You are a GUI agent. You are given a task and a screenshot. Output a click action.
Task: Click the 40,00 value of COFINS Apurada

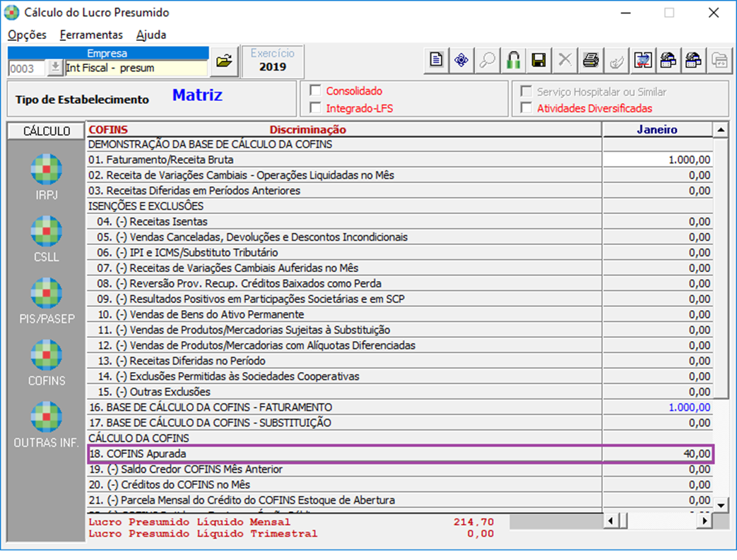(697, 454)
